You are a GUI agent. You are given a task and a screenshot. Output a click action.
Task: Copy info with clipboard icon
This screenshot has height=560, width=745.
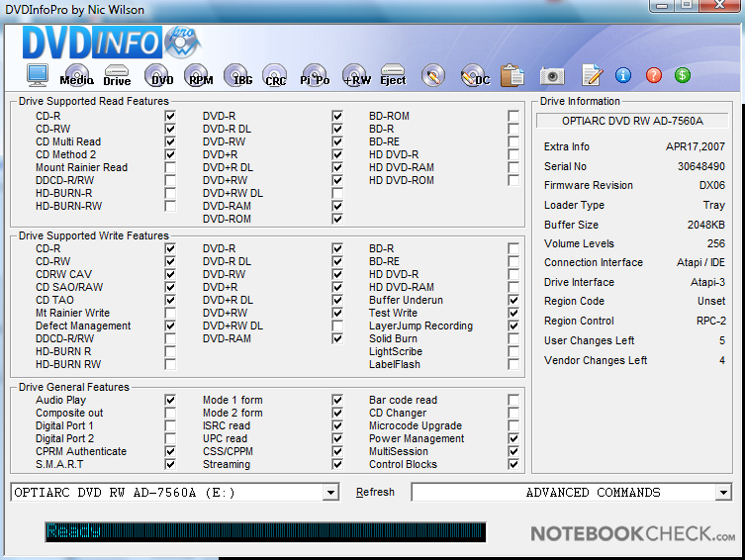(512, 75)
